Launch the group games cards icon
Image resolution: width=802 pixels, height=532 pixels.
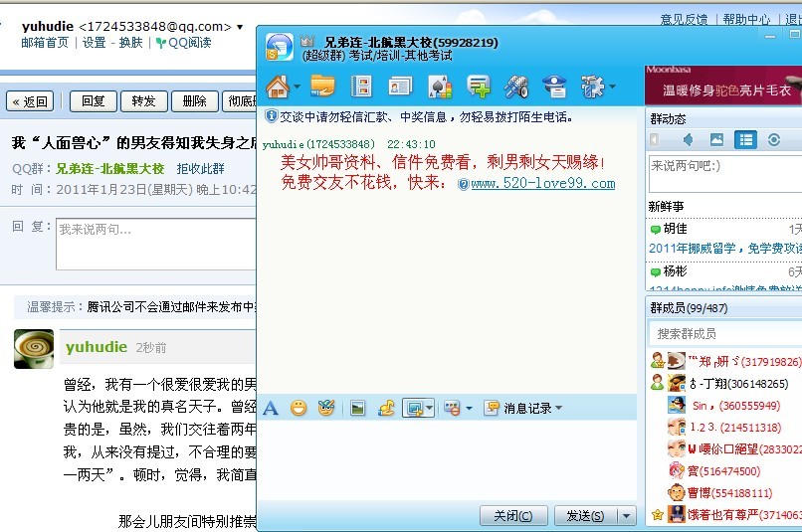[440, 87]
